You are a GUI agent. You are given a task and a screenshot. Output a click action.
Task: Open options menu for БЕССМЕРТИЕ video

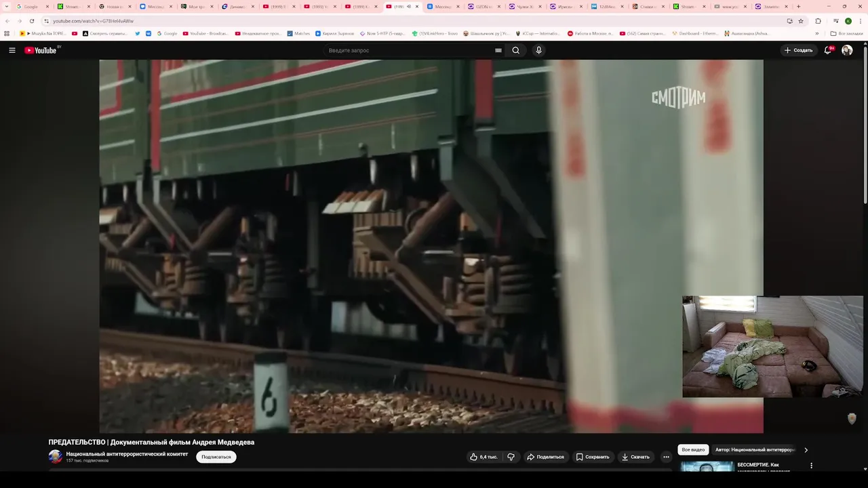tap(811, 466)
